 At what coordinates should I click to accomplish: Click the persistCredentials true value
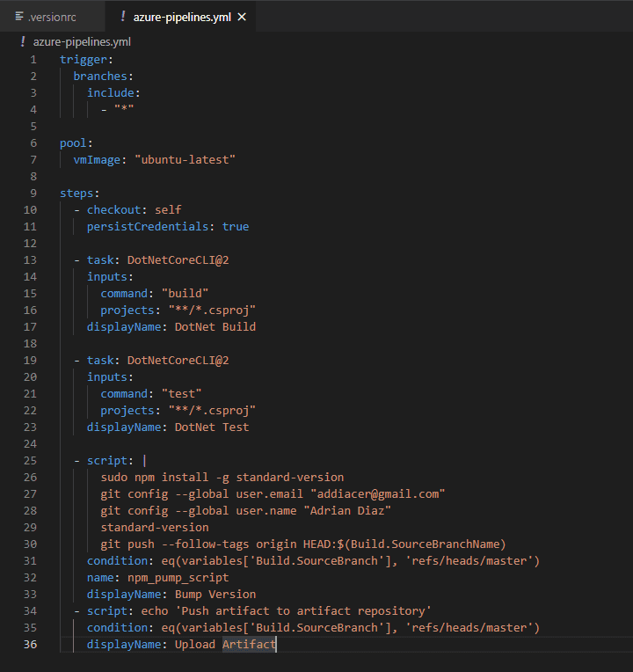pyautogui.click(x=235, y=227)
